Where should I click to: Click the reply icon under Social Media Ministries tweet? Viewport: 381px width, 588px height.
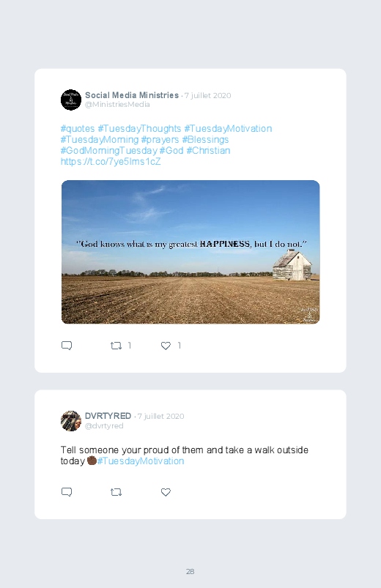click(x=67, y=346)
